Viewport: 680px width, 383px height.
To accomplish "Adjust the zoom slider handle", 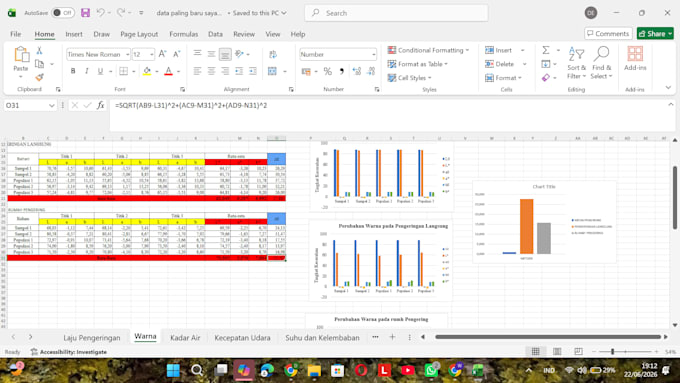I will click(612, 351).
